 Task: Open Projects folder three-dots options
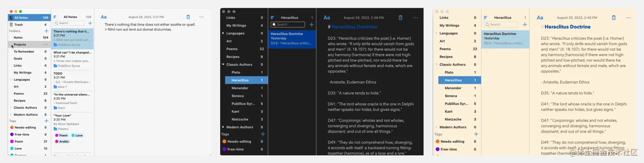[x=46, y=44]
